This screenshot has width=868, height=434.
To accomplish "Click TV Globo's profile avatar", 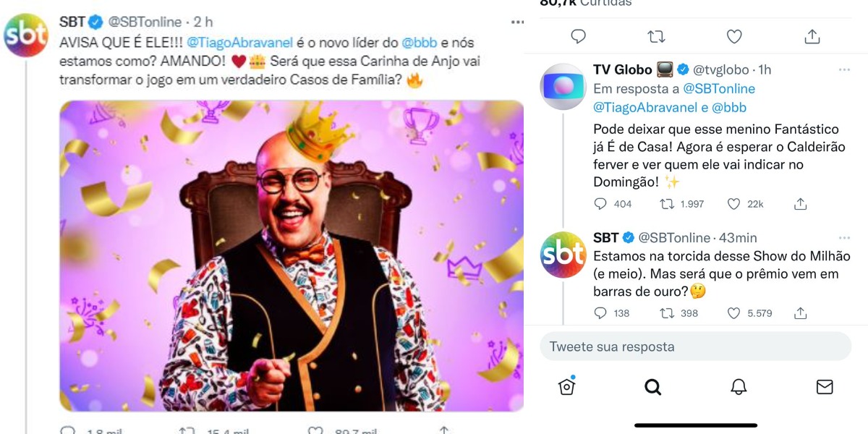I will (x=563, y=88).
